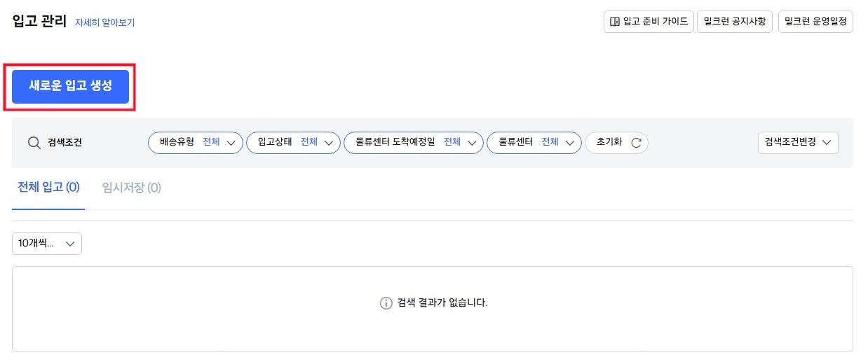Click the book icon on 입고 준비 가이드

pyautogui.click(x=615, y=22)
